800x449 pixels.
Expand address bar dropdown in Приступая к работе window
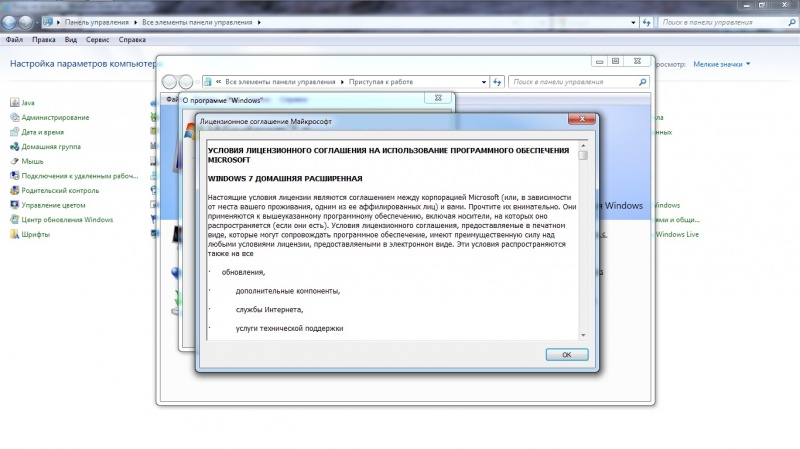coord(484,82)
